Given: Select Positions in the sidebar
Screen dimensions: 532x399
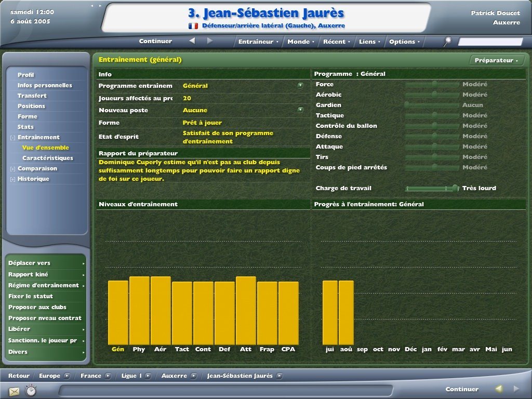Looking at the screenshot, I should click(x=31, y=106).
